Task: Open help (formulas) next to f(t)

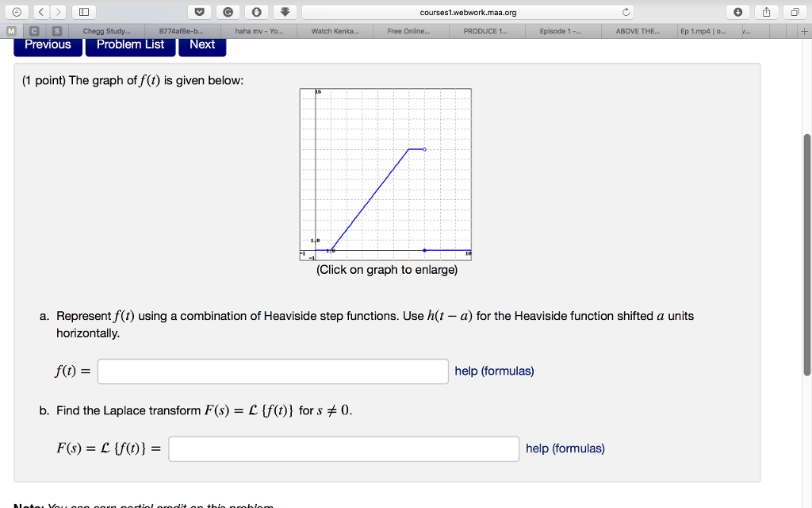Action: (x=493, y=371)
